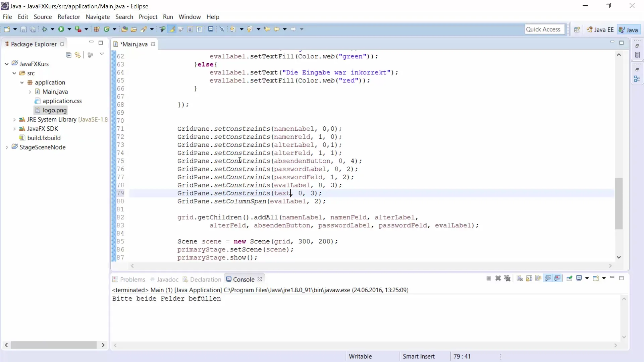Open the Search dropdown arrow

click(x=152, y=29)
